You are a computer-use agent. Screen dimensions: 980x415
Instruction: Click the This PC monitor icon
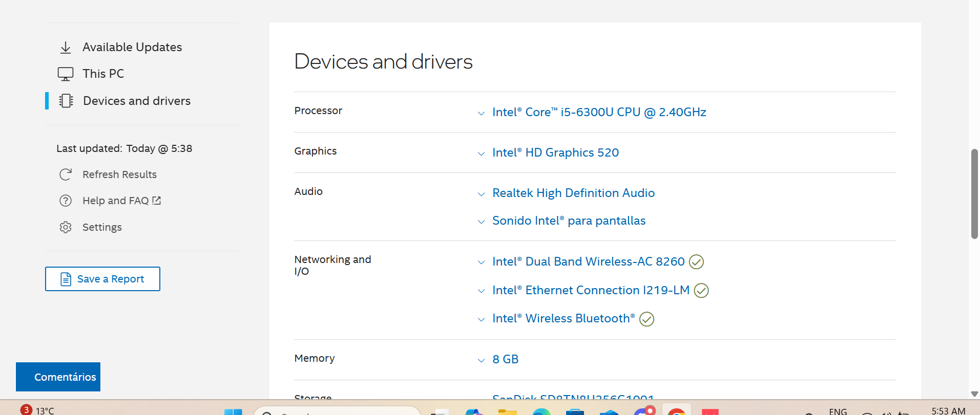pyautogui.click(x=66, y=74)
